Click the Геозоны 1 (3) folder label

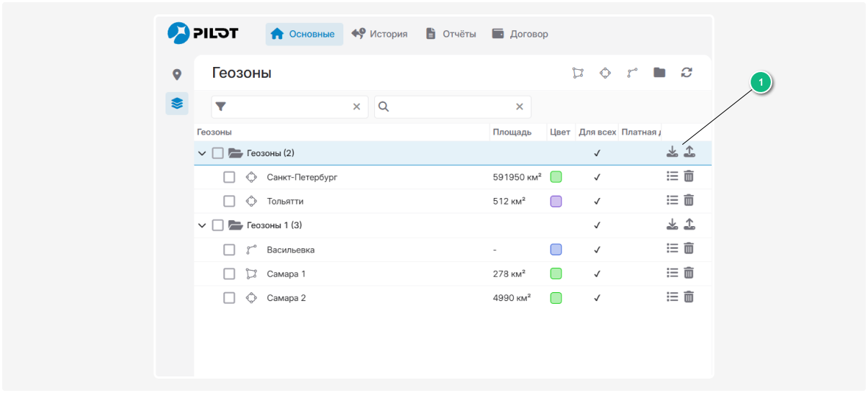[274, 225]
